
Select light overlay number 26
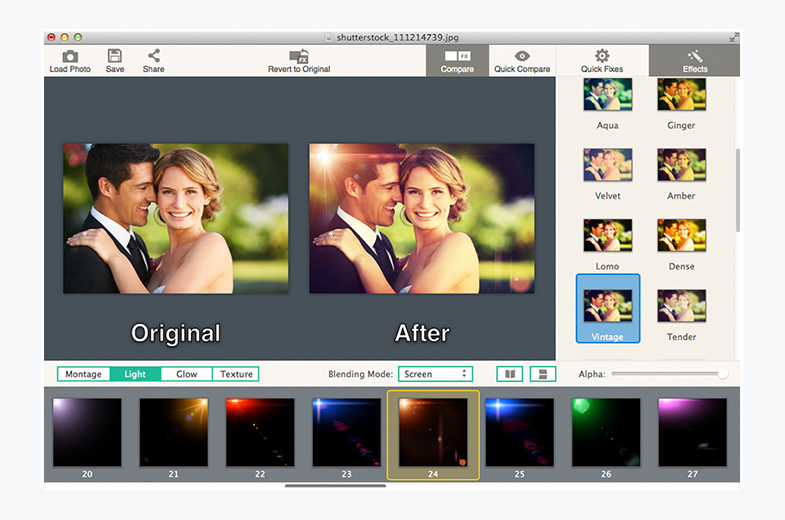coord(606,432)
